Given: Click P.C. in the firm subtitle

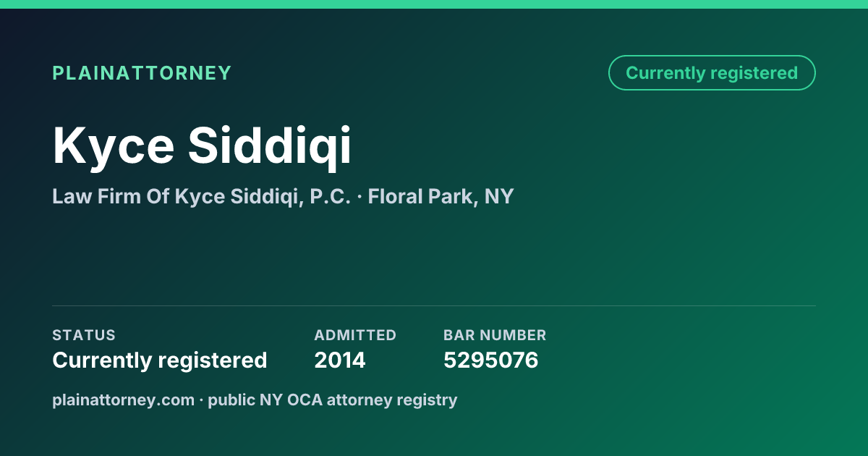Looking at the screenshot, I should [331, 196].
